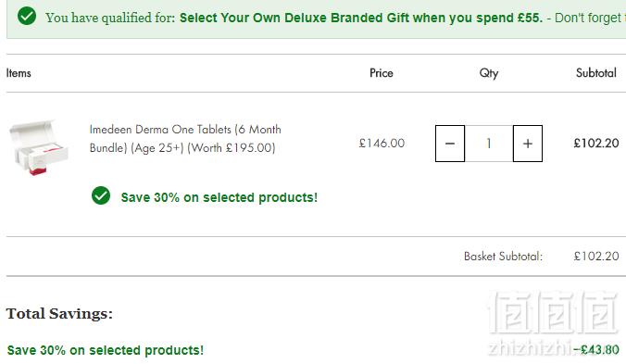Viewport: 626px width, 364px height.
Task: Click the Qty column header
Action: 489,73
